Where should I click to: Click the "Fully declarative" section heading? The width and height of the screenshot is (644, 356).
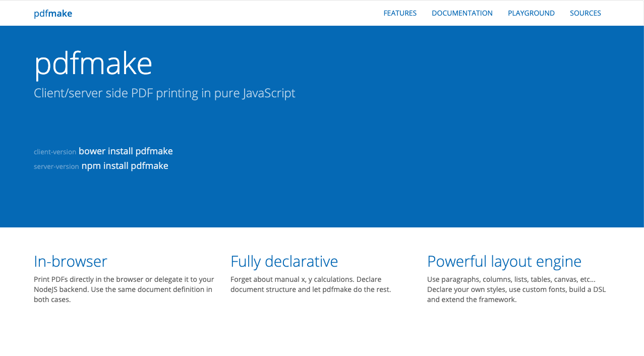tap(284, 261)
